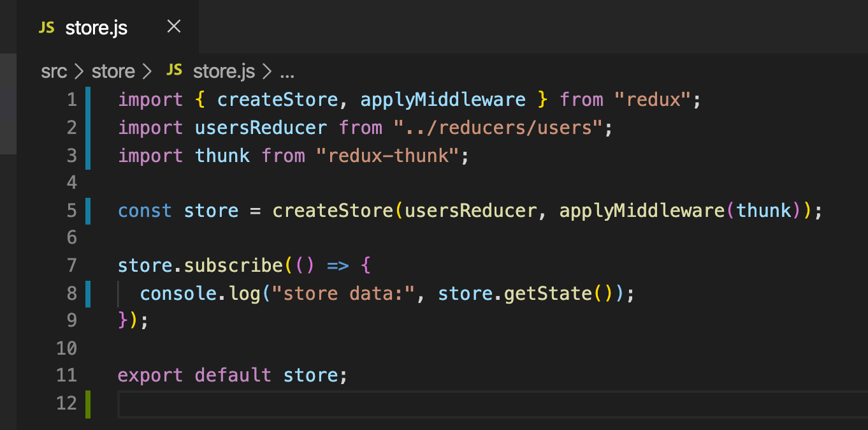
Task: Click the JavaScript icon in the breadcrumb bar
Action: 174,71
